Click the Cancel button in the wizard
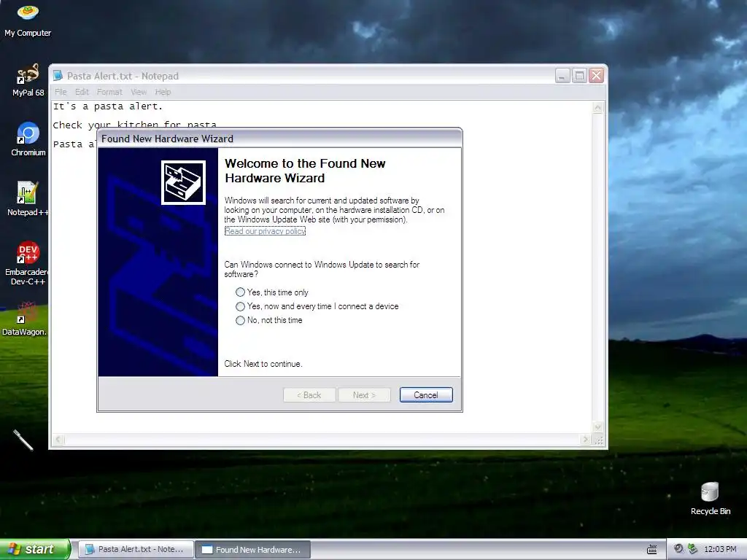This screenshot has height=560, width=747. tap(426, 394)
